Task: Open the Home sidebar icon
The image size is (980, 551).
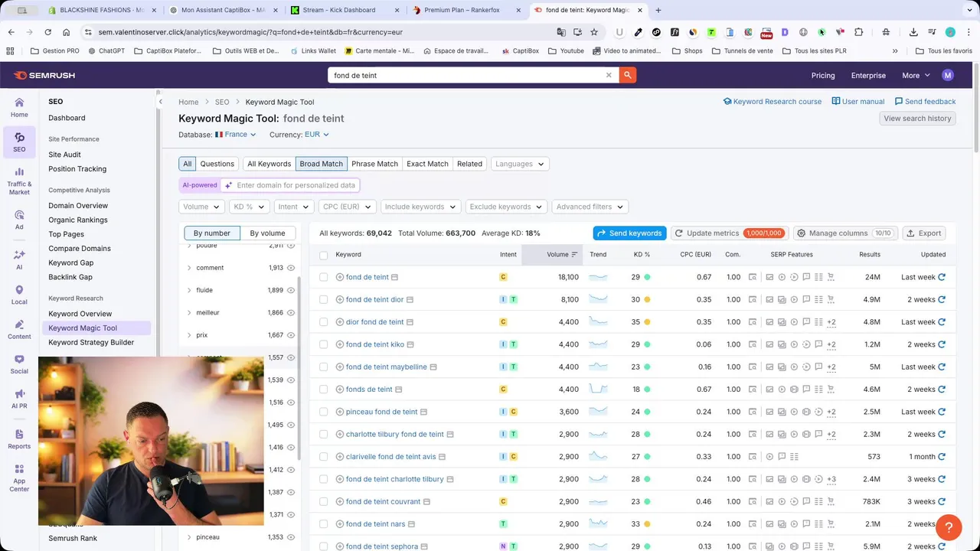Action: 19,107
